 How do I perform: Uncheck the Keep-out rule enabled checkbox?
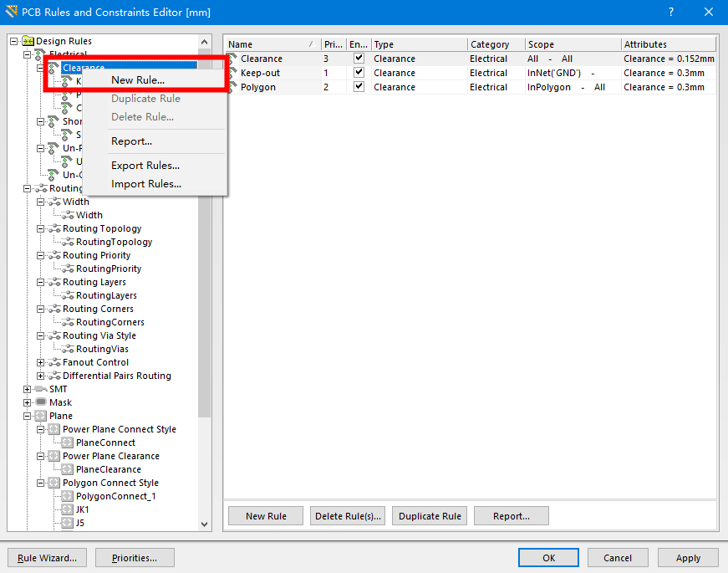point(359,73)
